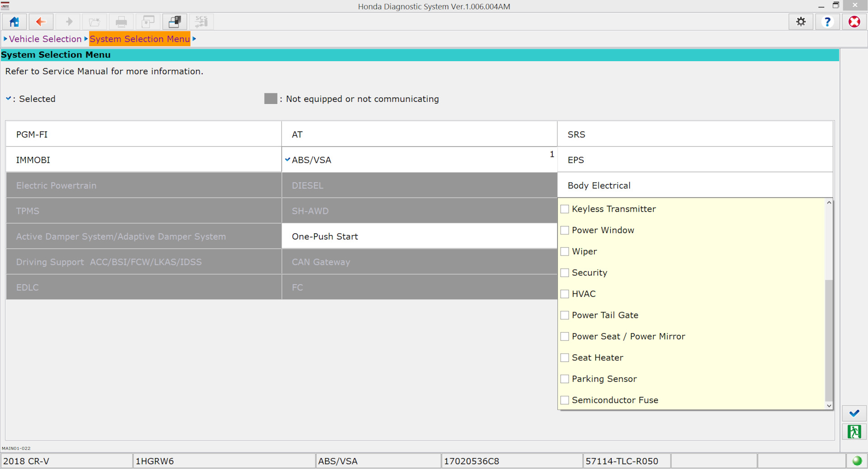The height and width of the screenshot is (469, 868).
Task: Click the screen capture windows icon
Action: coord(148,22)
